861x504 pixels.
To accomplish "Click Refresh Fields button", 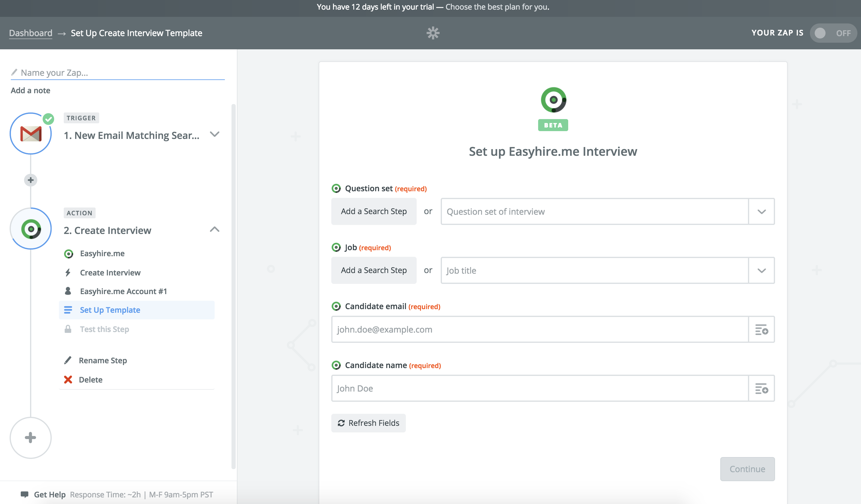I will [368, 423].
